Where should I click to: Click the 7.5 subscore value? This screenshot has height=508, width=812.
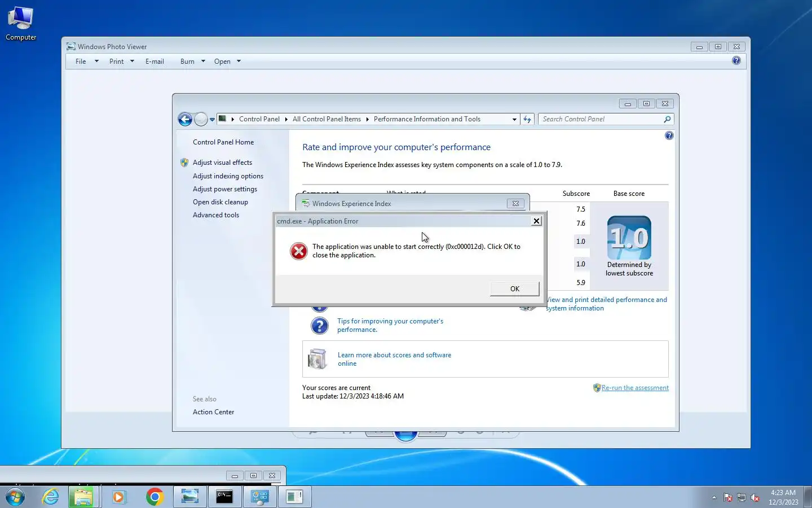click(581, 209)
